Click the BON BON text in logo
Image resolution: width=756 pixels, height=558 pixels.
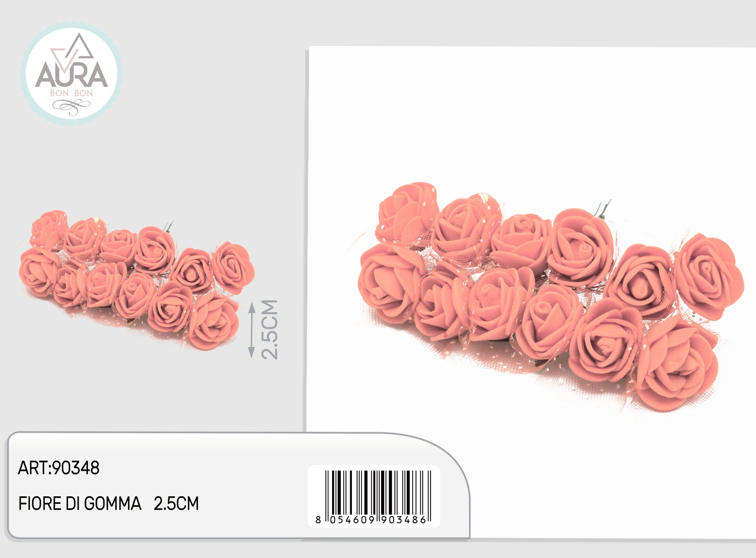tap(71, 93)
